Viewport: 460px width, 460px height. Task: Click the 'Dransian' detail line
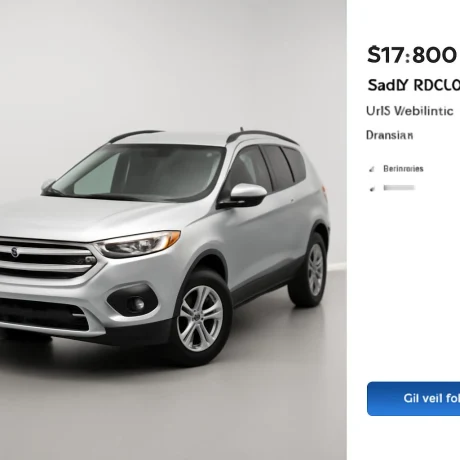[x=389, y=135]
